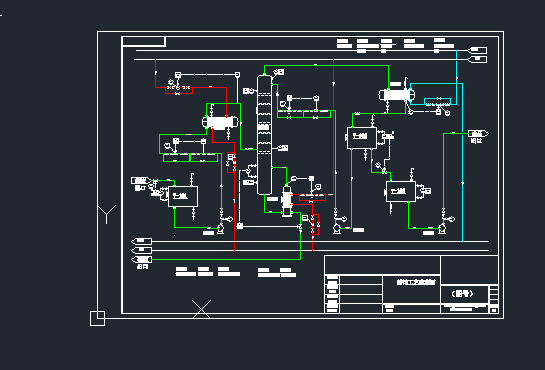Select the pump at the far lower right
The height and width of the screenshot is (370, 545).
[442, 229]
